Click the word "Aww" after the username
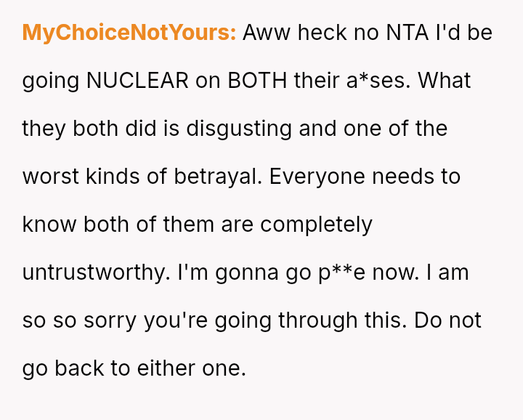This screenshot has height=420, width=523. 266,33
